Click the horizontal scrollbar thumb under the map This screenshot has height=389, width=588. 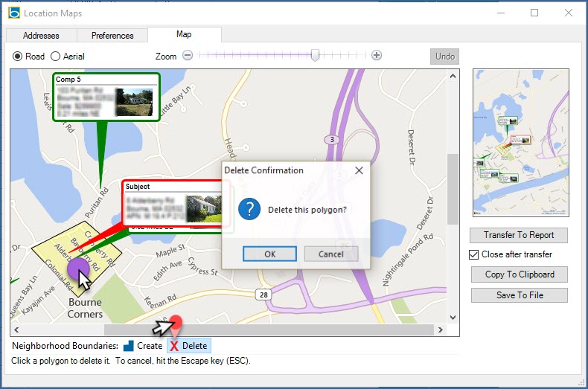pyautogui.click(x=269, y=329)
